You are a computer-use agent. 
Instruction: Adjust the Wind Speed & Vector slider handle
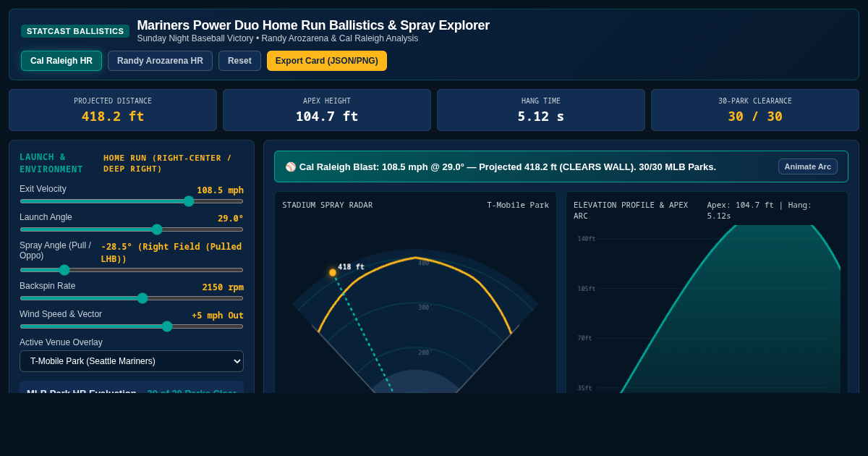point(167,326)
